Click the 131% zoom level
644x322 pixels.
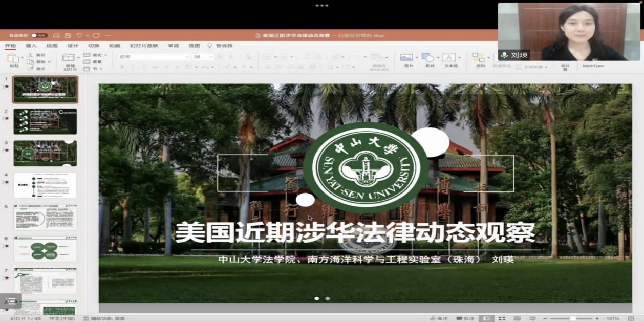[613, 318]
